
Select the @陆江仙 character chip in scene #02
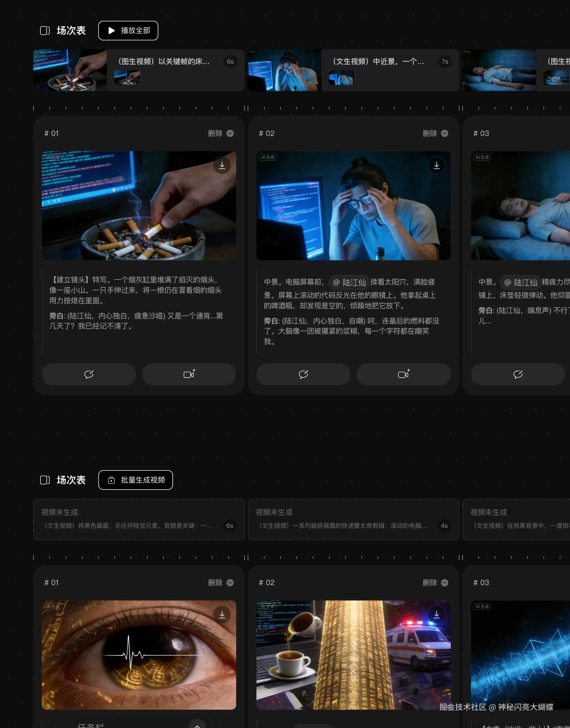point(348,282)
